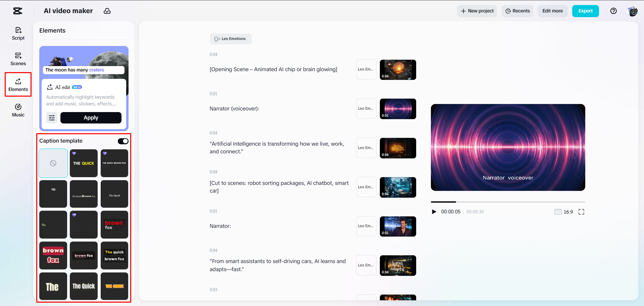Select the red 'brown fox' caption template
The image size is (644, 306).
tap(114, 225)
